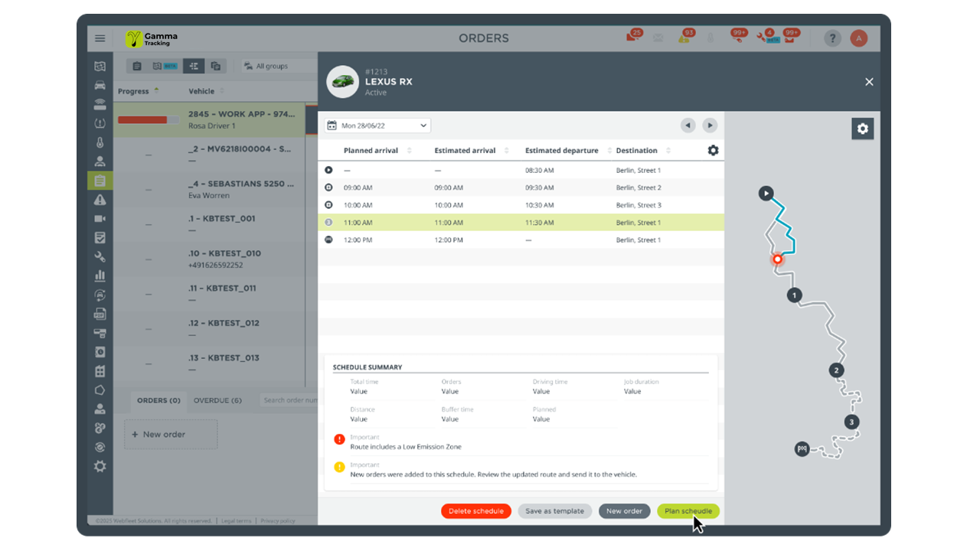Expand the All groups dropdown
The width and height of the screenshot is (980, 551).
[277, 67]
